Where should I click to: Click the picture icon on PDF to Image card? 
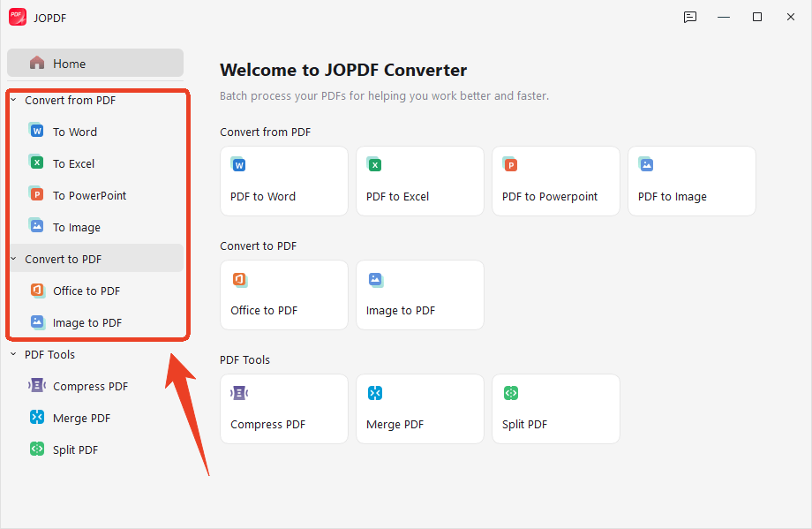tap(646, 164)
